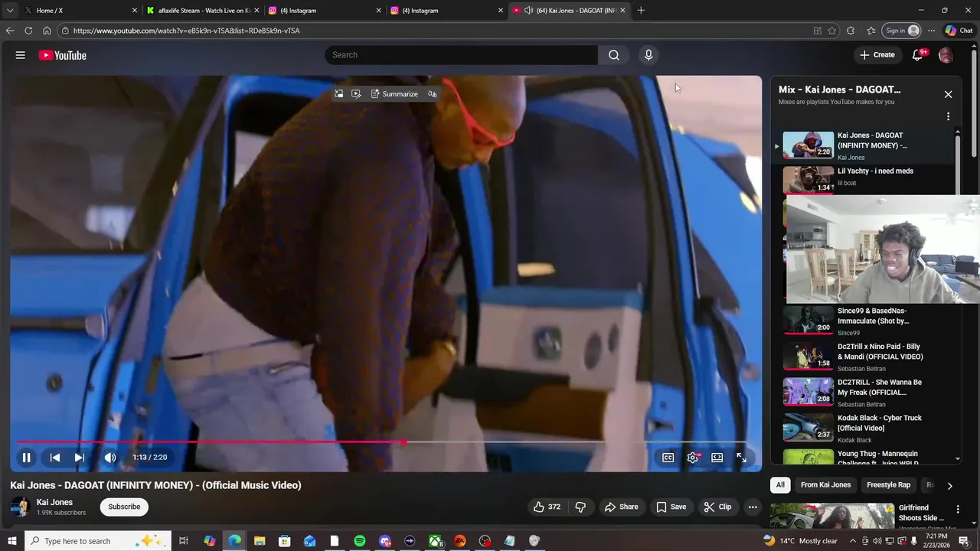
Task: Go to the browser home page
Action: click(x=47, y=31)
